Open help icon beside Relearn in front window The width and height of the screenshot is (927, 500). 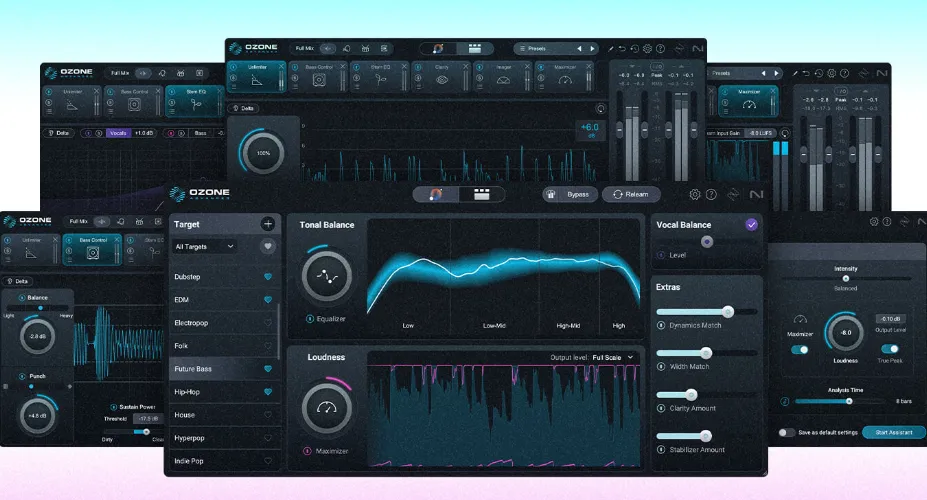click(711, 194)
